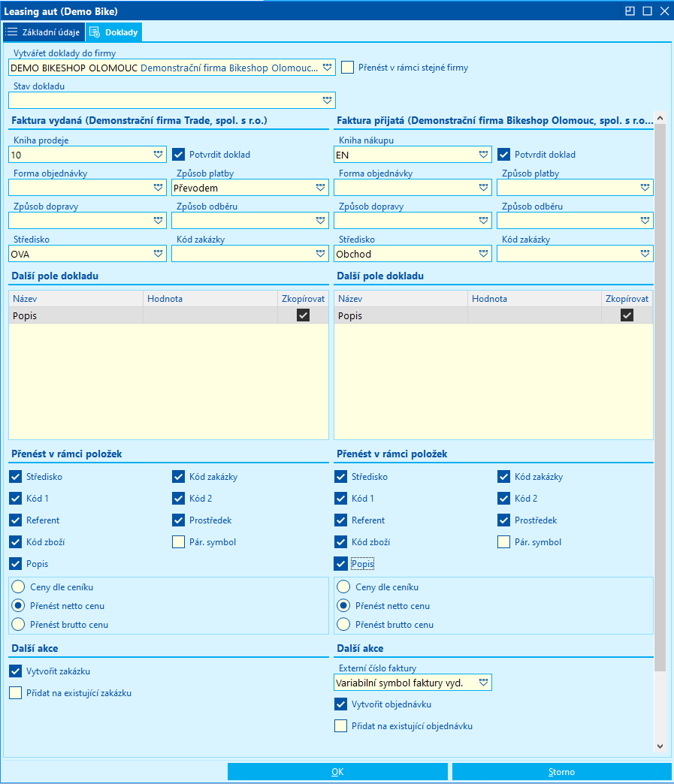Open Kód zakázky dropdown in Faktura přijatá

pyautogui.click(x=645, y=254)
